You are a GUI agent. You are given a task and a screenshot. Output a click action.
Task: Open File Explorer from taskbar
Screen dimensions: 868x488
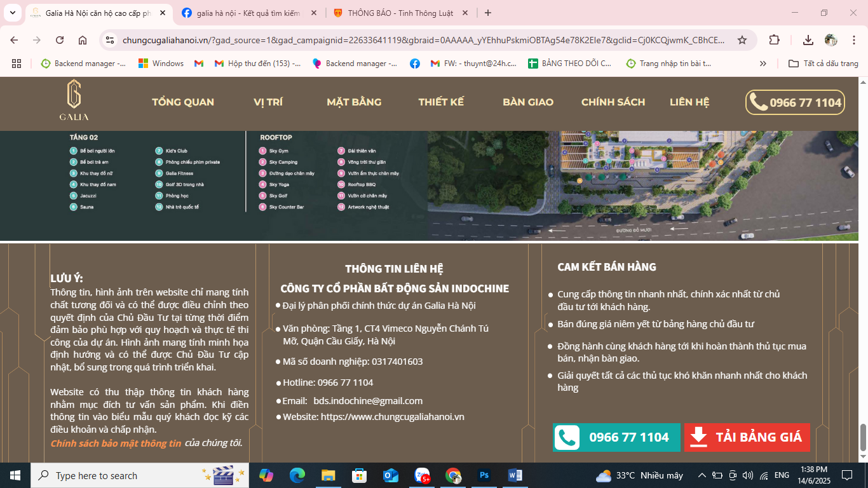pos(328,475)
